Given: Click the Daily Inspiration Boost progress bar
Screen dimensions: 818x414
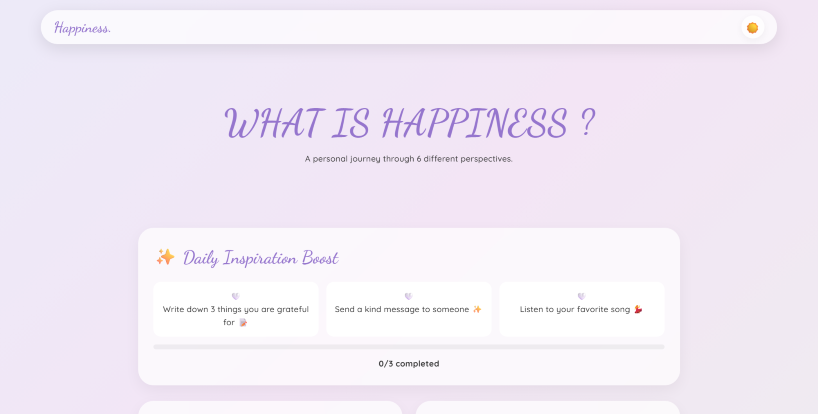Looking at the screenshot, I should click(408, 347).
